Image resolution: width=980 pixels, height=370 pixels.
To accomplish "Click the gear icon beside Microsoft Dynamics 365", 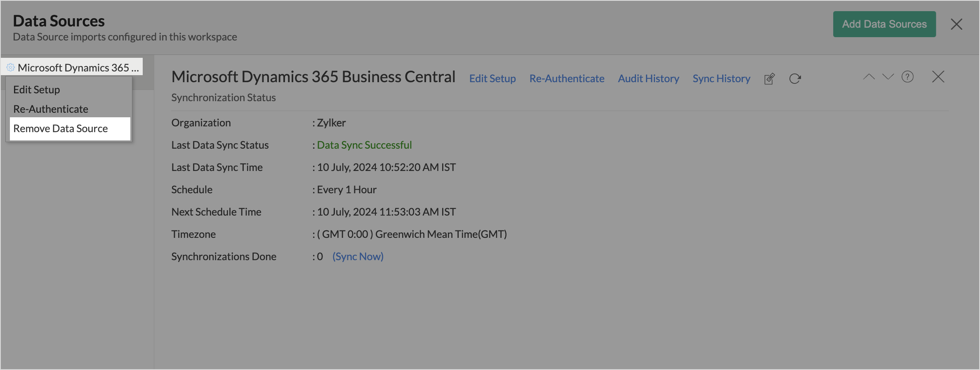I will tap(11, 67).
